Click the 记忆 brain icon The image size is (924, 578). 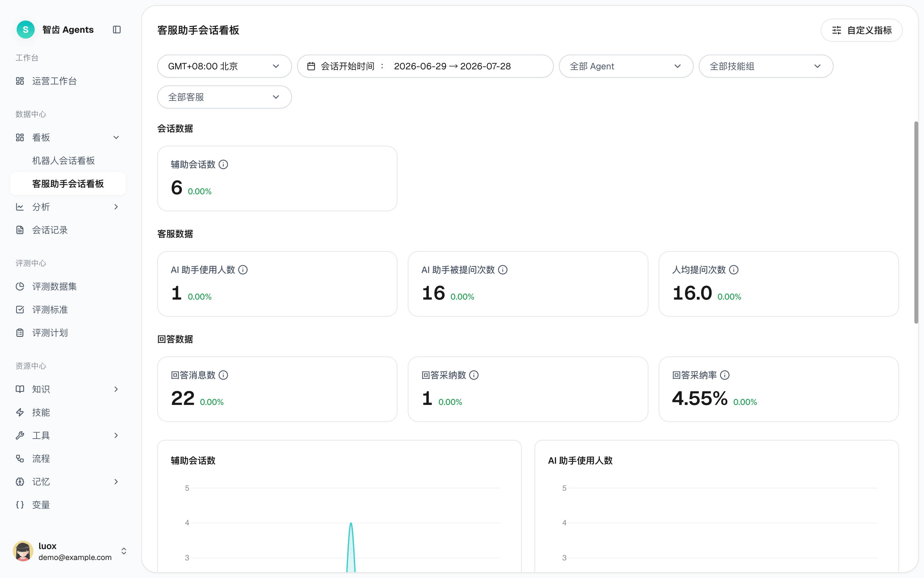pos(20,482)
